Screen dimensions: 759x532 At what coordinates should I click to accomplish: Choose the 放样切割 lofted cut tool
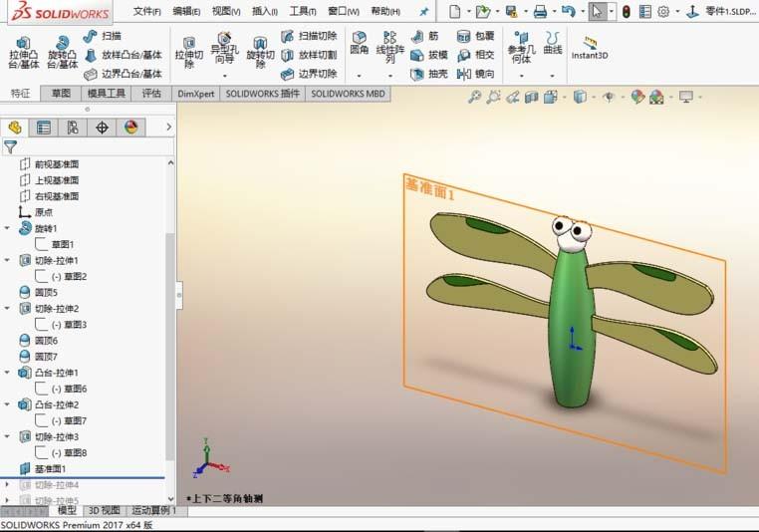click(x=309, y=55)
